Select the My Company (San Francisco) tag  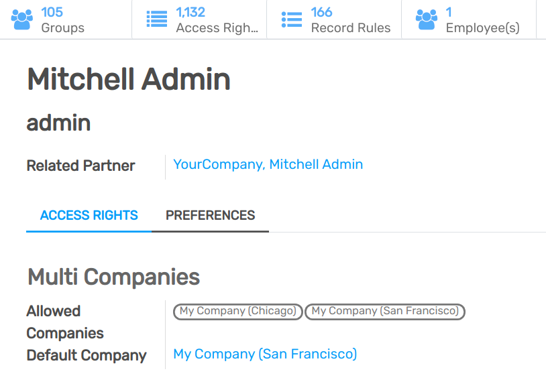tap(385, 311)
